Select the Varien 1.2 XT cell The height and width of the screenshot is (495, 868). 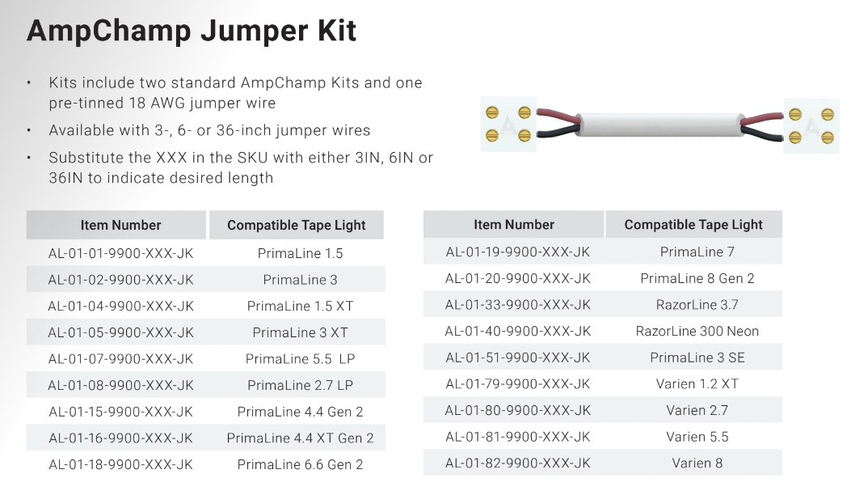697,383
